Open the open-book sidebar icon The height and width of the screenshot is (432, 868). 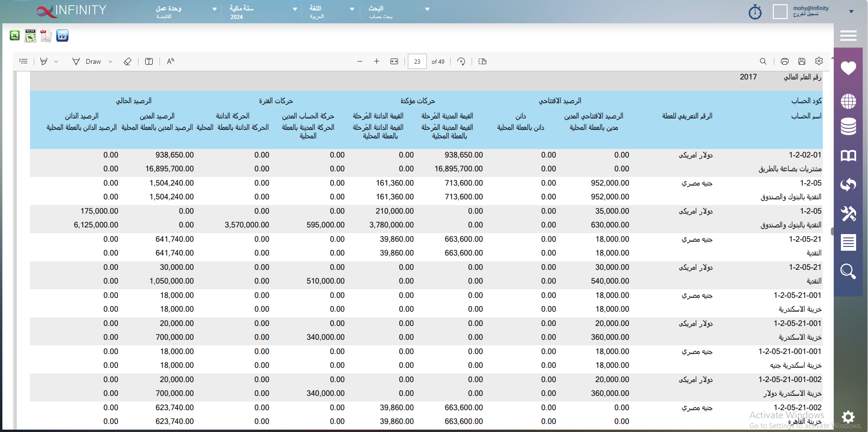848,156
